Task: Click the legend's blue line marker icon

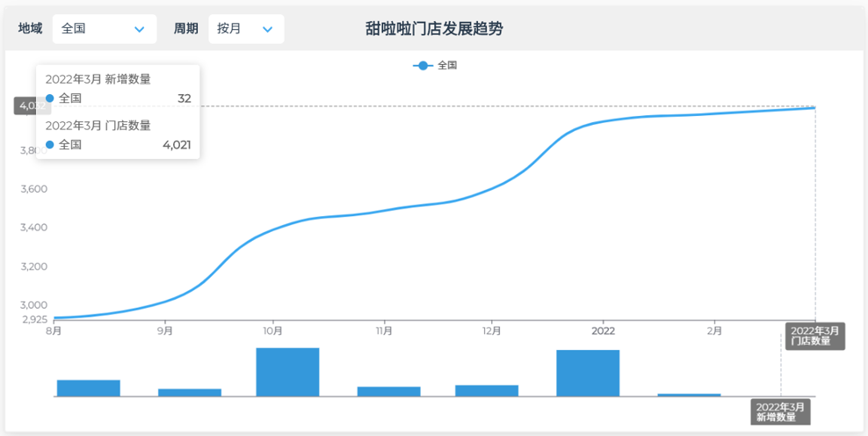Action: [423, 65]
